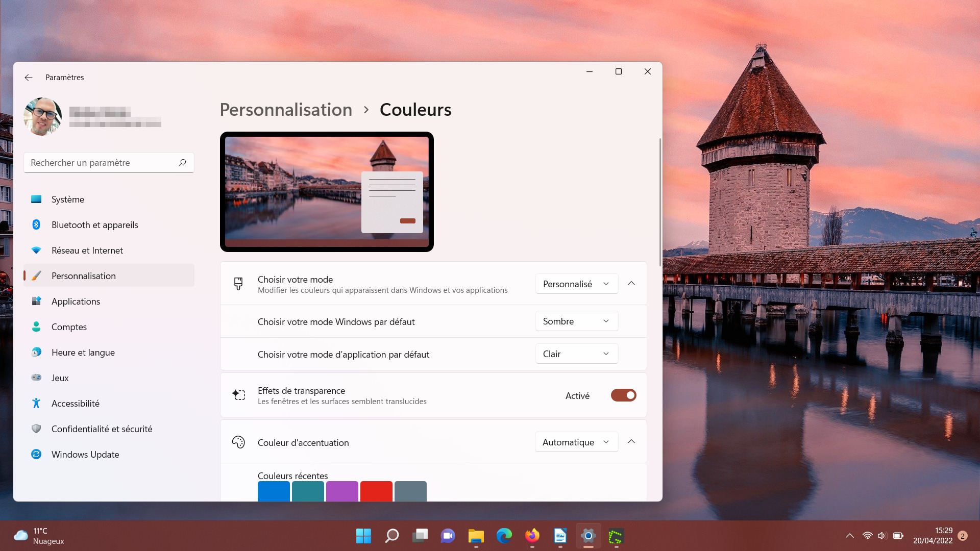Open the Système settings category
Image resolution: width=980 pixels, height=551 pixels.
coord(109,199)
